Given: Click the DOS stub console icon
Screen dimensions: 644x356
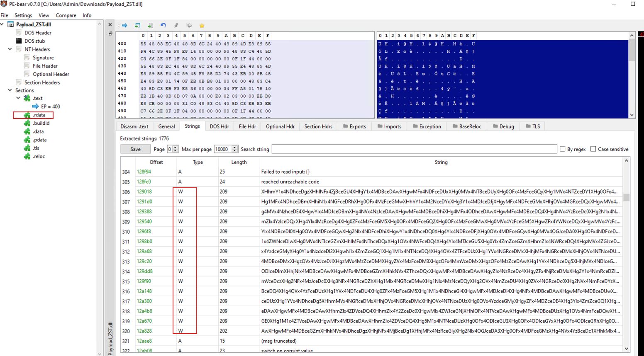Looking at the screenshot, I should (x=19, y=41).
